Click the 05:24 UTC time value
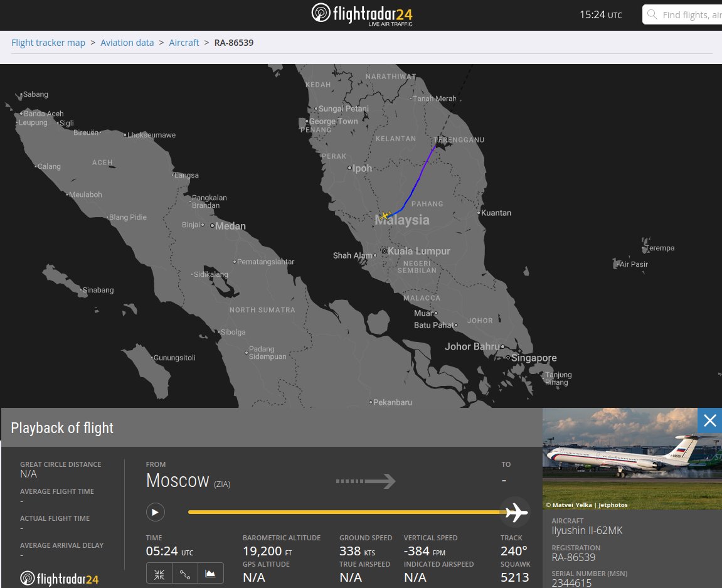 point(169,551)
